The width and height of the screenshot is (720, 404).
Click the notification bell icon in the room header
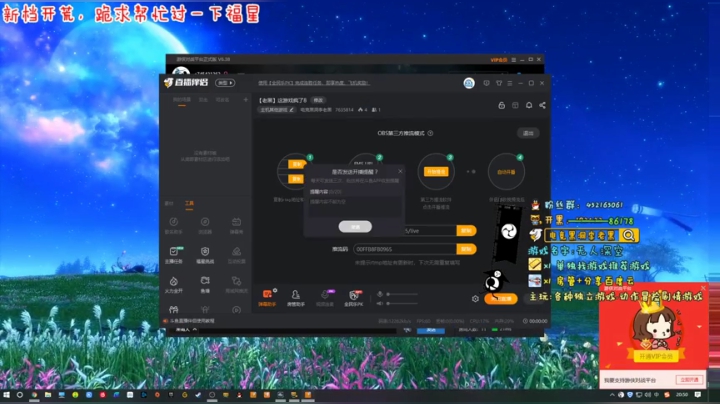click(x=529, y=105)
